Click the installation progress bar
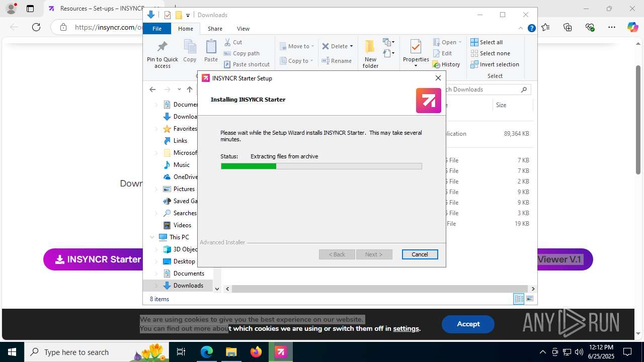644x362 pixels. [x=321, y=166]
